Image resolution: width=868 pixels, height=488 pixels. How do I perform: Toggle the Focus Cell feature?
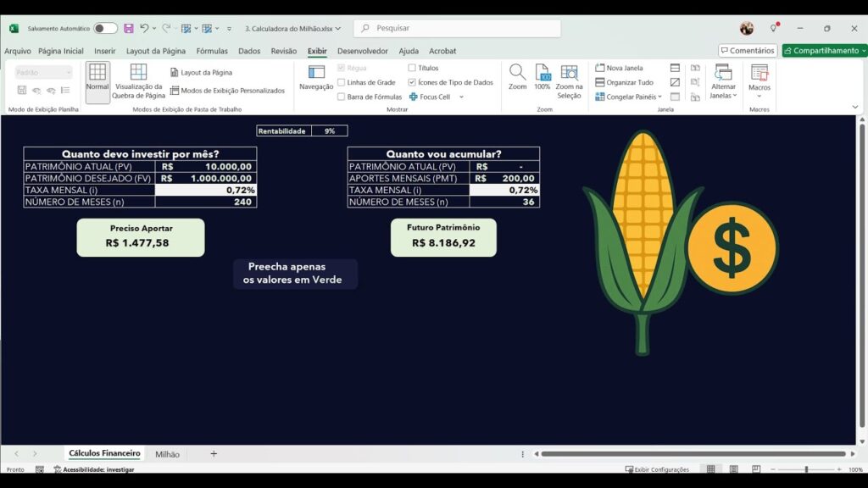[x=430, y=97]
